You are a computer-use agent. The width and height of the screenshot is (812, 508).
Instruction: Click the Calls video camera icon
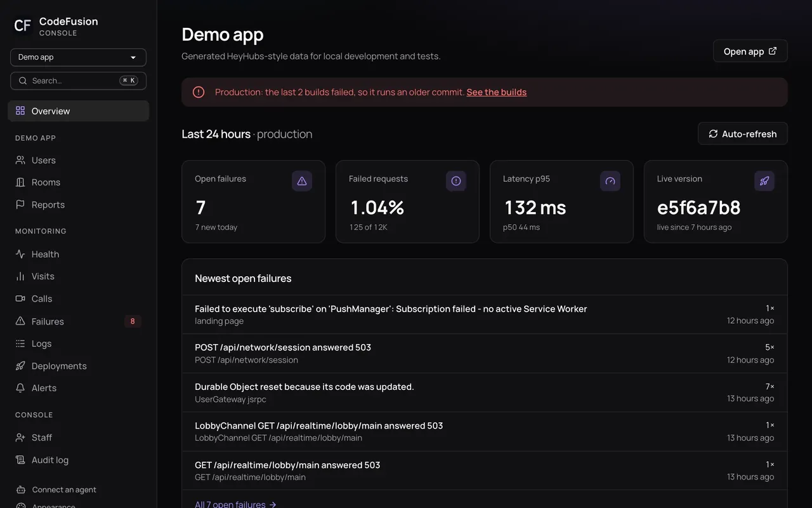point(20,298)
